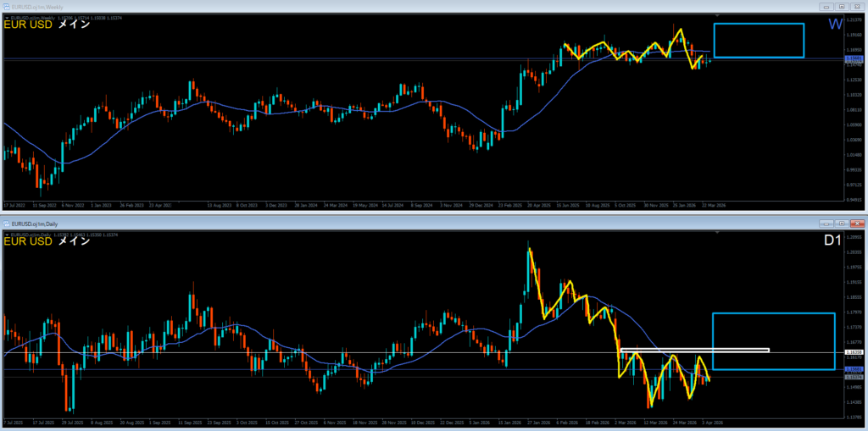Click the 29 Jul 2025 date on the Daily axis
The height and width of the screenshot is (431, 868).
click(x=71, y=423)
